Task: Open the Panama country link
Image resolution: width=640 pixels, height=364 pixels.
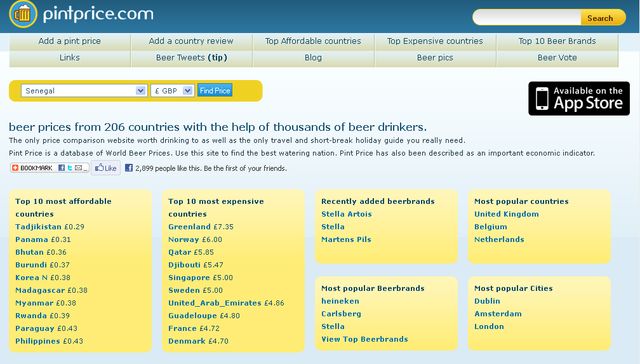Action: click(x=31, y=240)
